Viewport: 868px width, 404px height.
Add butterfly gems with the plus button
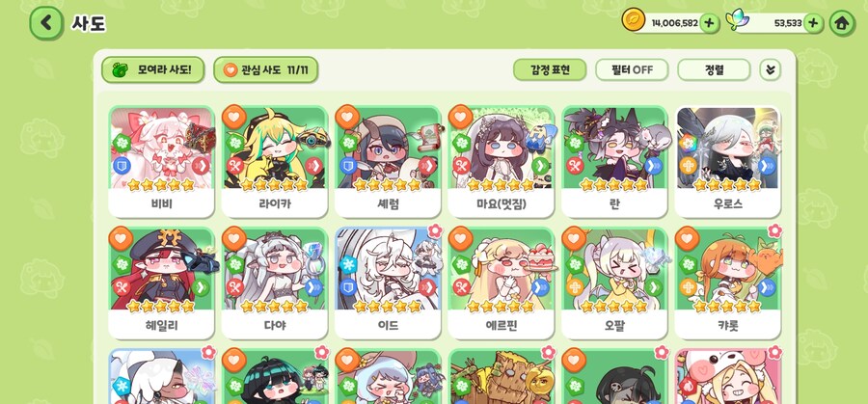(813, 23)
